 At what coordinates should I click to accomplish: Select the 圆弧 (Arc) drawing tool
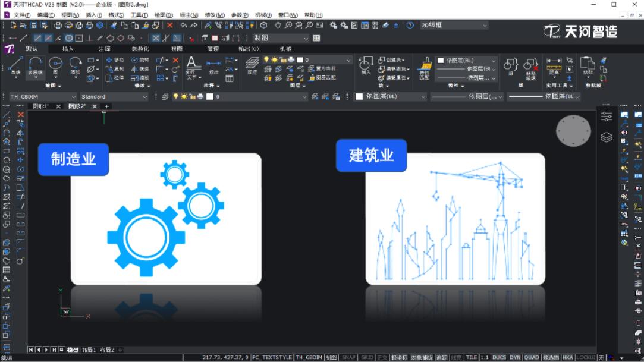75,66
